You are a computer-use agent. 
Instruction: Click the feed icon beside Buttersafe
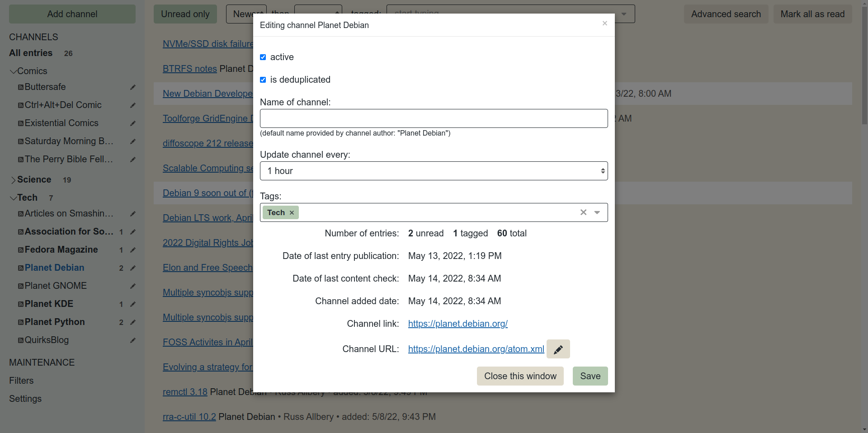[21, 87]
